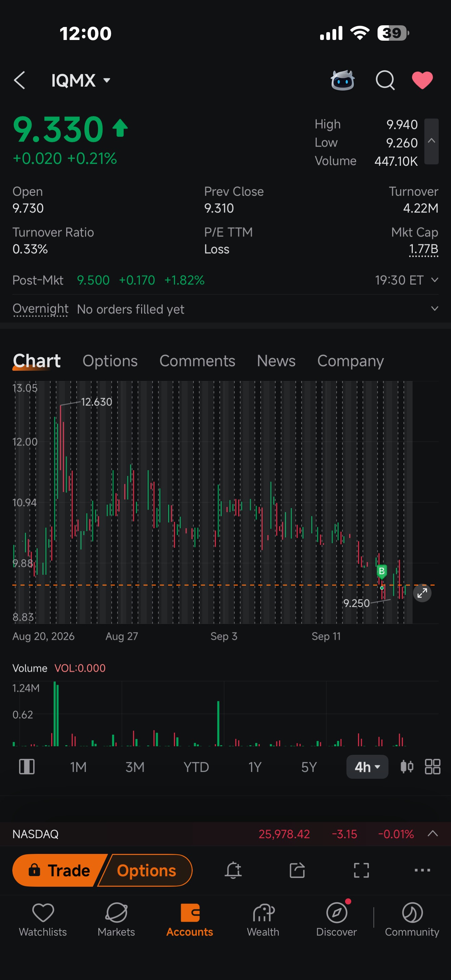Tap the Mkt Cap 1.77B value
This screenshot has height=980, width=451.
pyautogui.click(x=423, y=249)
